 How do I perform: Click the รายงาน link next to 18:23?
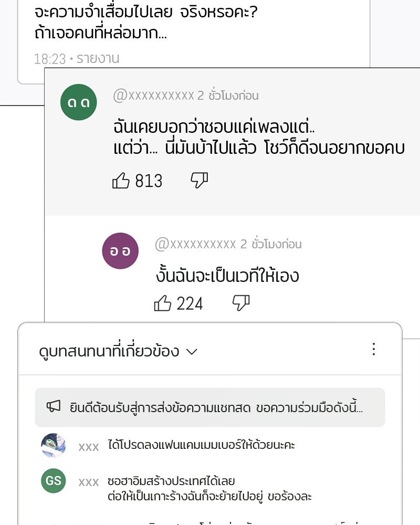pos(98,59)
